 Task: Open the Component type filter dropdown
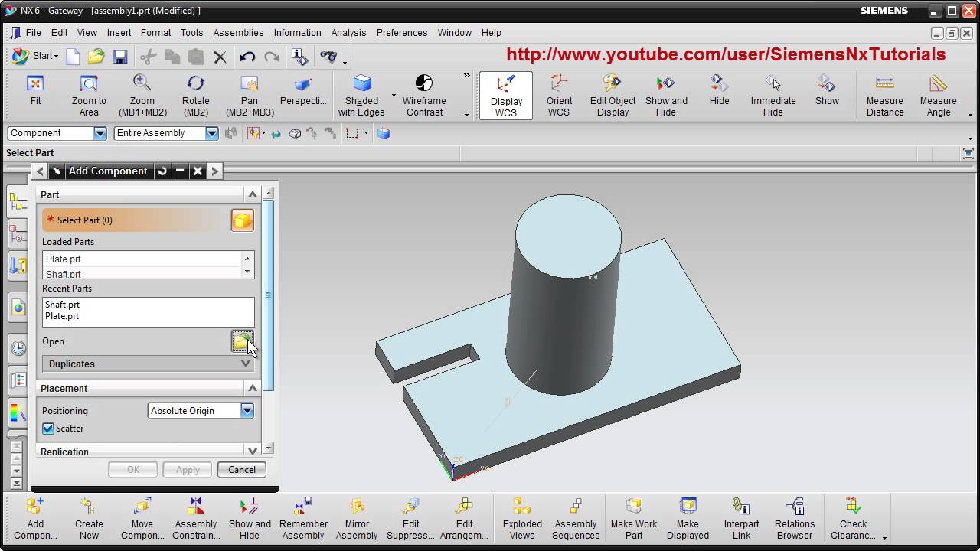100,133
